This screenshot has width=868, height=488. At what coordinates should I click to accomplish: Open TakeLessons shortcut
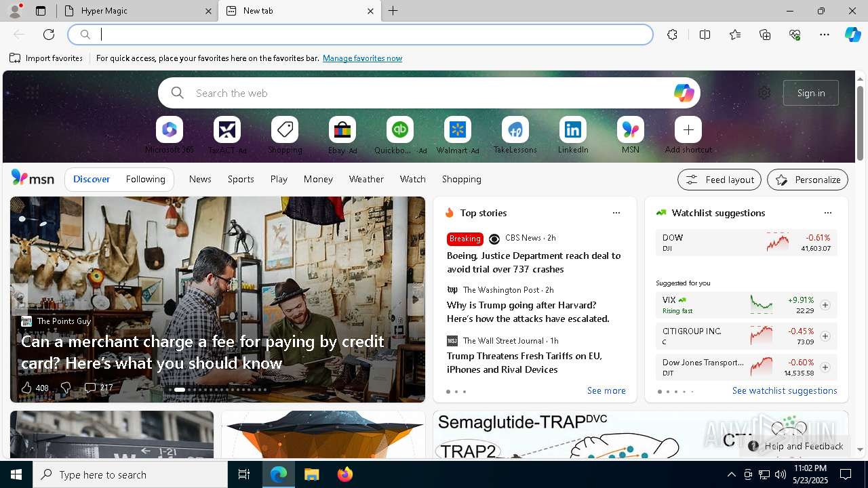click(515, 135)
